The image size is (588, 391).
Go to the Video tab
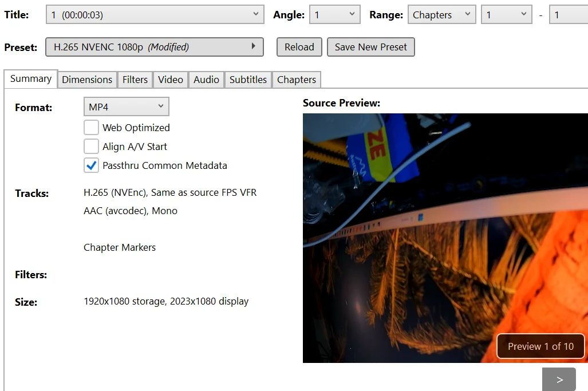(171, 80)
